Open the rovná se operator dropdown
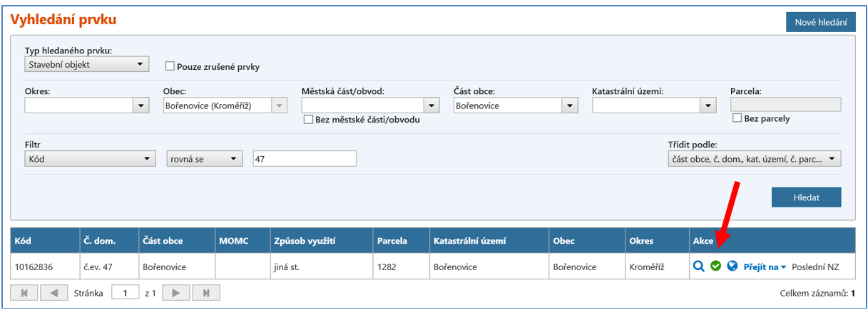Viewport: 868px width, 310px height. point(205,159)
